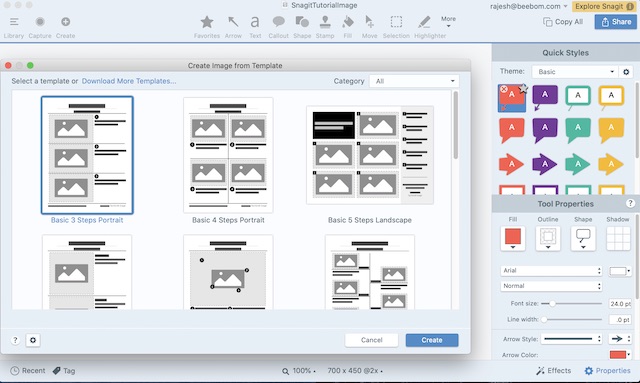The image size is (640, 383).
Task: Toggle the Effects panel
Action: 553,371
